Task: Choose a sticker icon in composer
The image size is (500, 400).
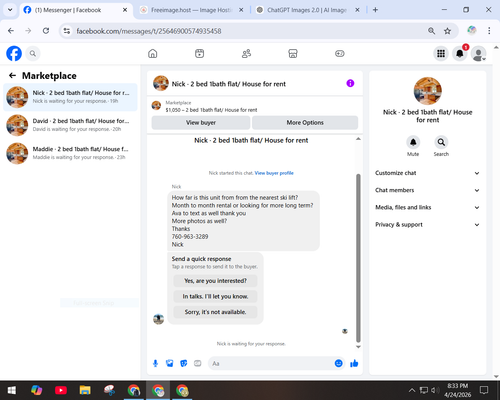Action: click(x=184, y=363)
